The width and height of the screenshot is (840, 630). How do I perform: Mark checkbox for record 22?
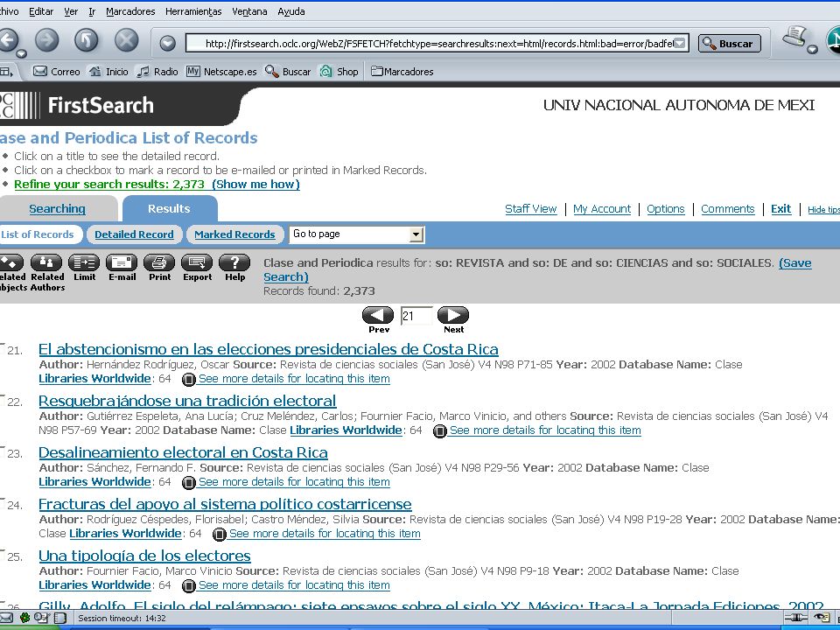[x=2, y=400]
